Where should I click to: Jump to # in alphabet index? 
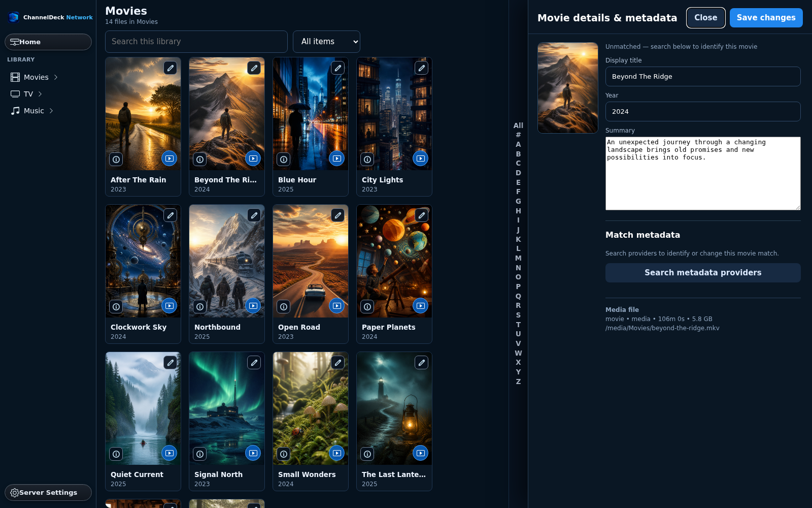click(518, 135)
